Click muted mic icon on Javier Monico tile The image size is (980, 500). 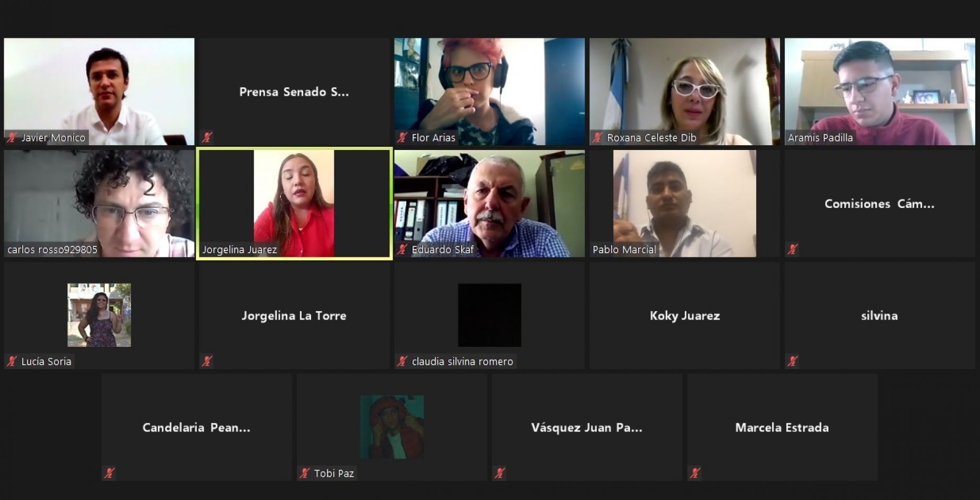click(12, 138)
